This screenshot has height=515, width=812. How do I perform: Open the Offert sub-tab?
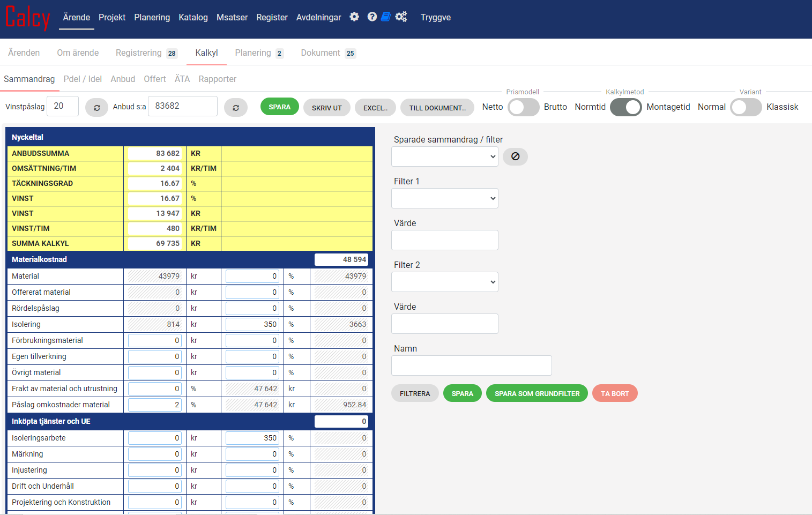tap(154, 79)
